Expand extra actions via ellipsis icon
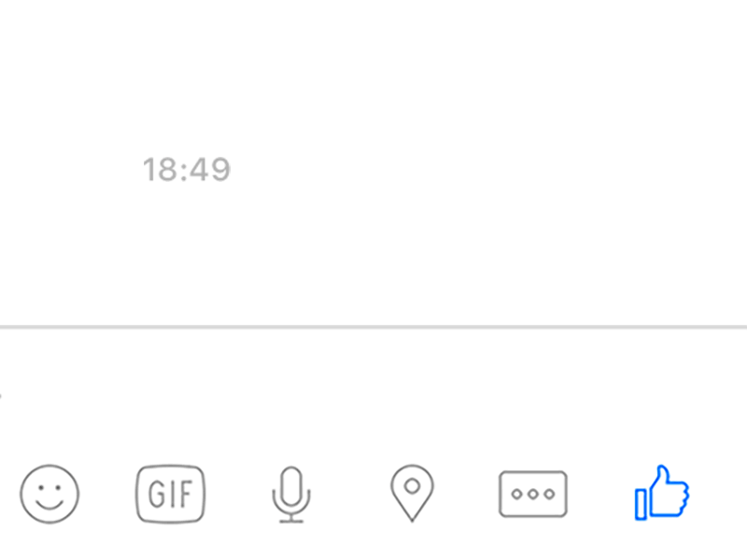The image size is (747, 560). point(533,494)
